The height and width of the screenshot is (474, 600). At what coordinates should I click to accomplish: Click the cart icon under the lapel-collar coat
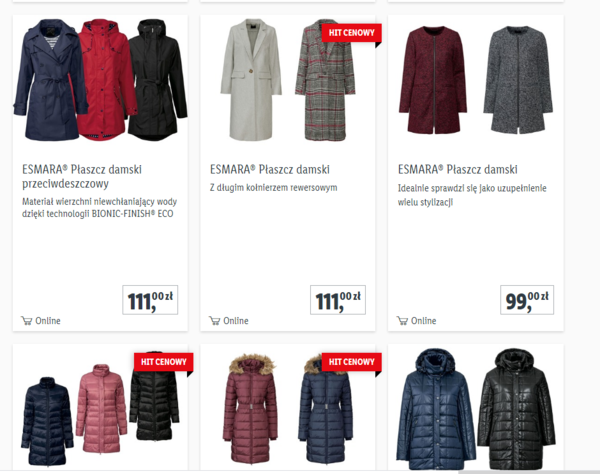214,321
